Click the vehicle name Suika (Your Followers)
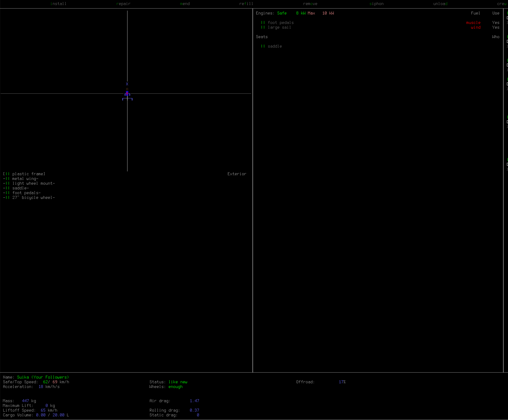 (43, 377)
